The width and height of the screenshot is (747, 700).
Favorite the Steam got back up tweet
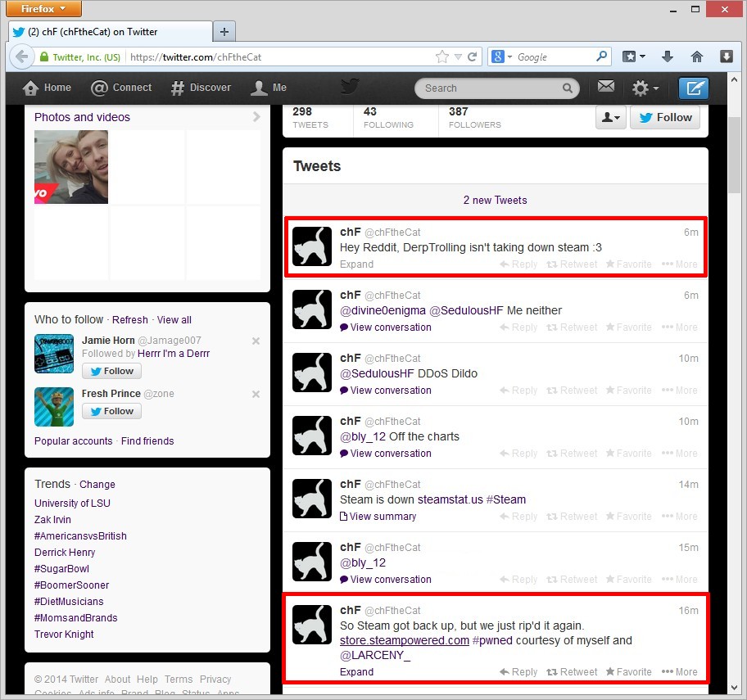(x=629, y=672)
